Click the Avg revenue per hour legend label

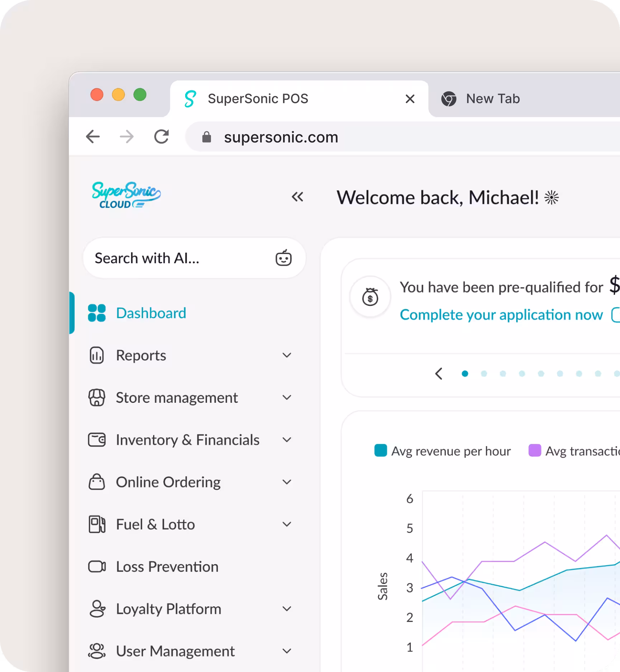[x=451, y=451]
